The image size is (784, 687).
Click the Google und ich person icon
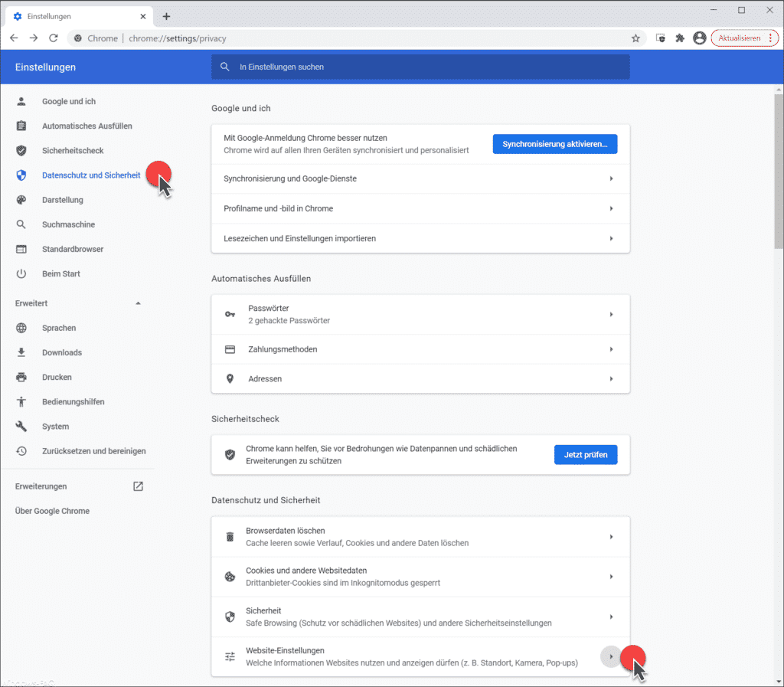click(21, 102)
